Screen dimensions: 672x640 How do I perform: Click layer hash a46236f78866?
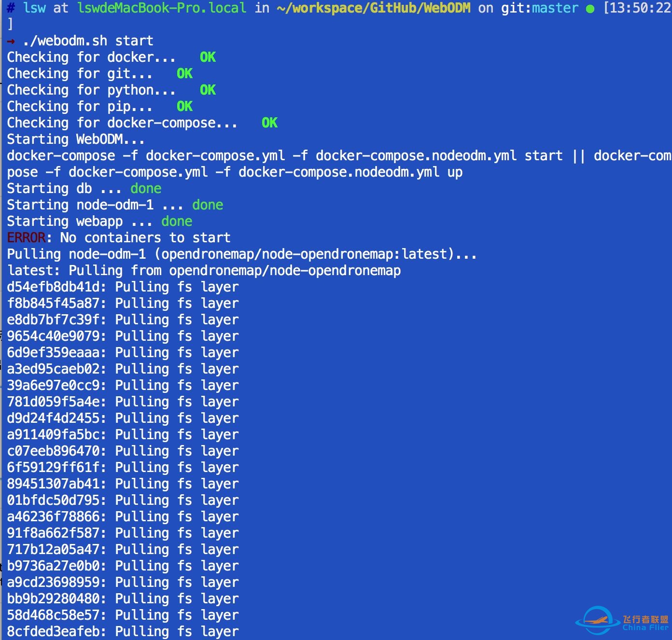pyautogui.click(x=53, y=516)
